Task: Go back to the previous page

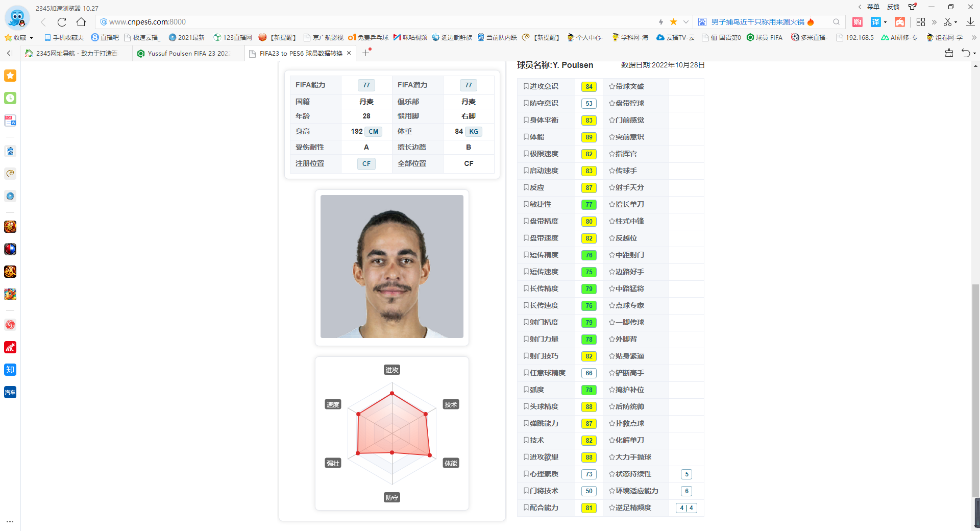Action: pos(43,22)
